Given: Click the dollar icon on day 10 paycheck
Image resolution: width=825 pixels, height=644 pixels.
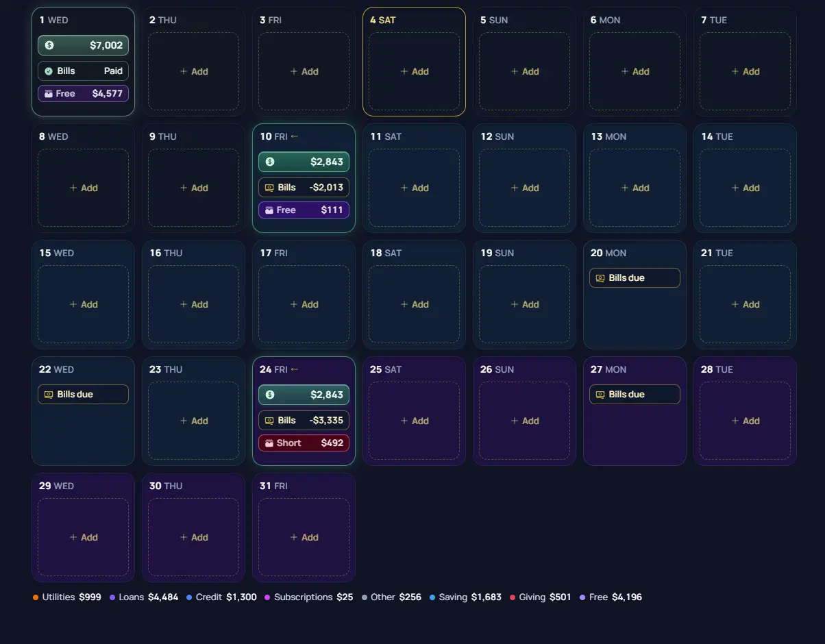Looking at the screenshot, I should [270, 162].
